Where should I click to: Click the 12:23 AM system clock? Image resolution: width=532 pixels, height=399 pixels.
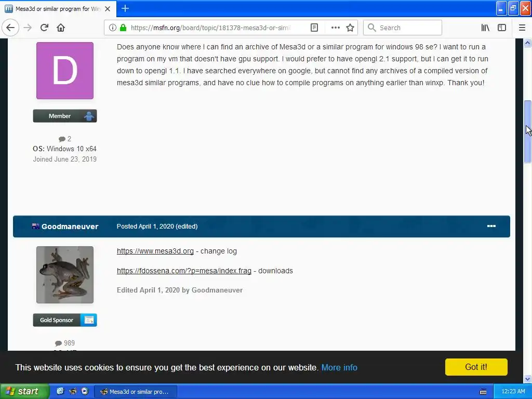pos(513,392)
